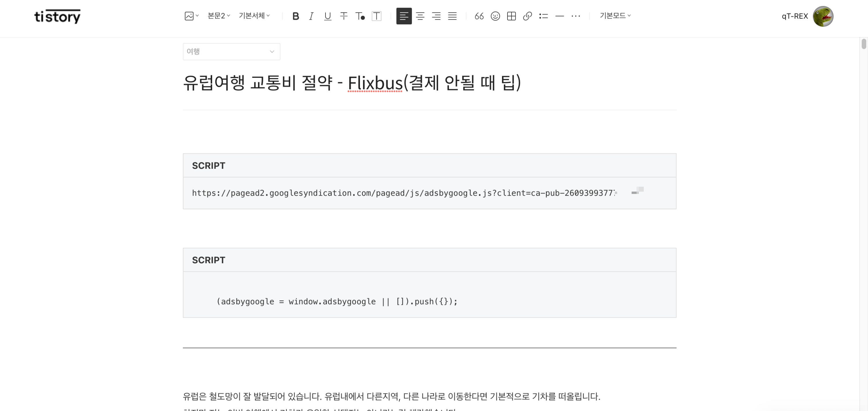Image resolution: width=868 pixels, height=411 pixels.
Task: Toggle justified text alignment
Action: 453,16
